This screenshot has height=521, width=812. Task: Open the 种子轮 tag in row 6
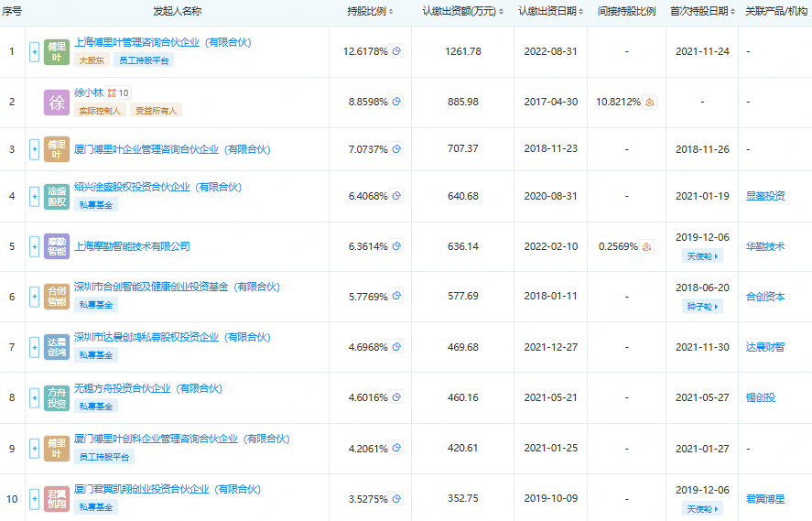[x=701, y=307]
